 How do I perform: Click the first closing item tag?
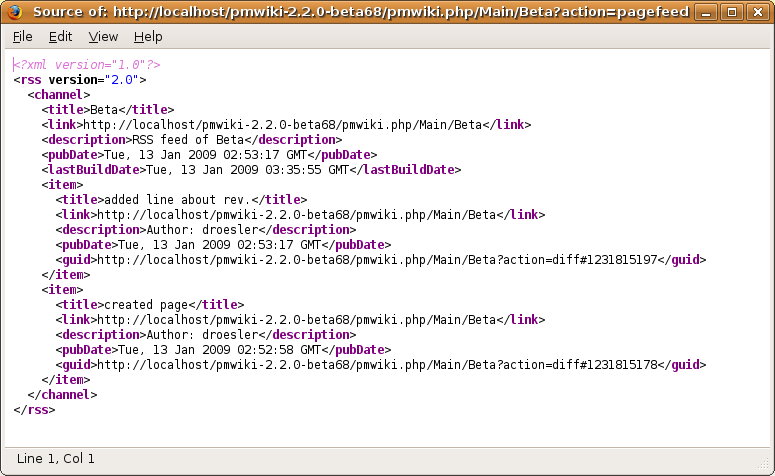coord(66,275)
